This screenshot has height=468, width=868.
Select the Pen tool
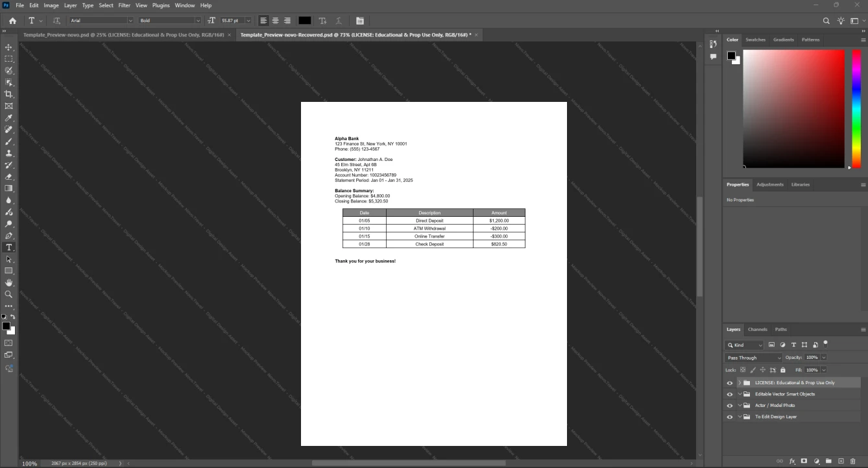[x=8, y=236]
